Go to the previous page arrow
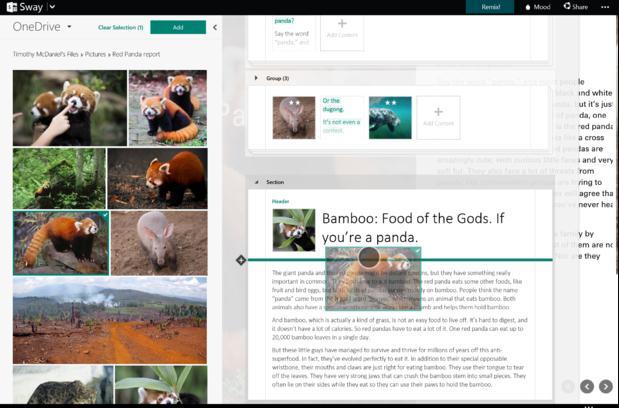This screenshot has width=619, height=408. click(x=587, y=386)
